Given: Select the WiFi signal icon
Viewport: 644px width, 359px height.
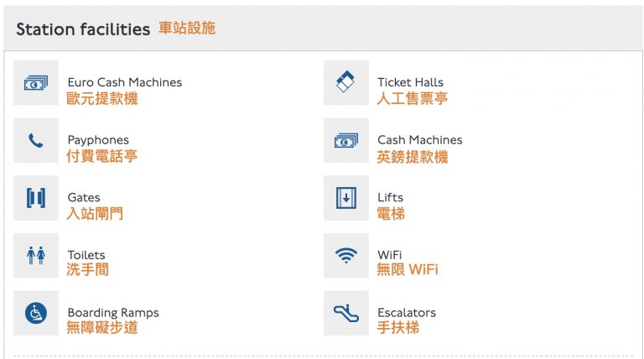Looking at the screenshot, I should [345, 256].
